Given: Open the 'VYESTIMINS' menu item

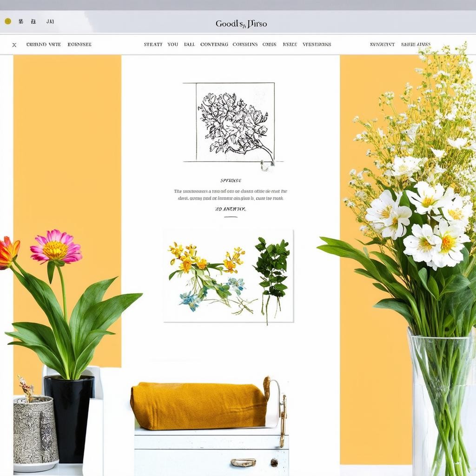Looking at the screenshot, I should (x=317, y=45).
